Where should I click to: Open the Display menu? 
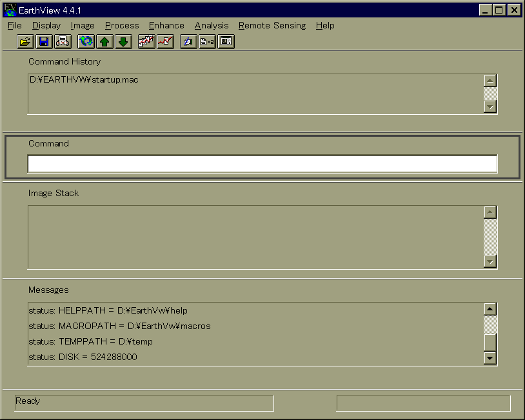(x=46, y=25)
